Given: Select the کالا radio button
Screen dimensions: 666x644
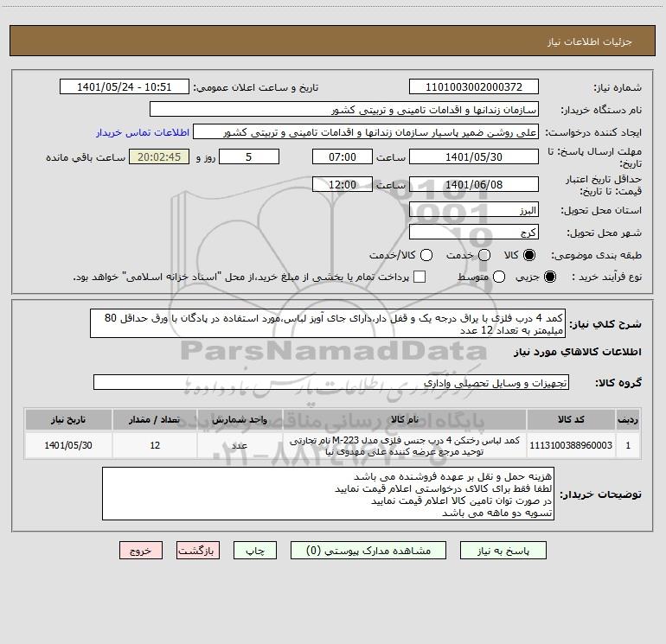Looking at the screenshot, I should [529, 255].
